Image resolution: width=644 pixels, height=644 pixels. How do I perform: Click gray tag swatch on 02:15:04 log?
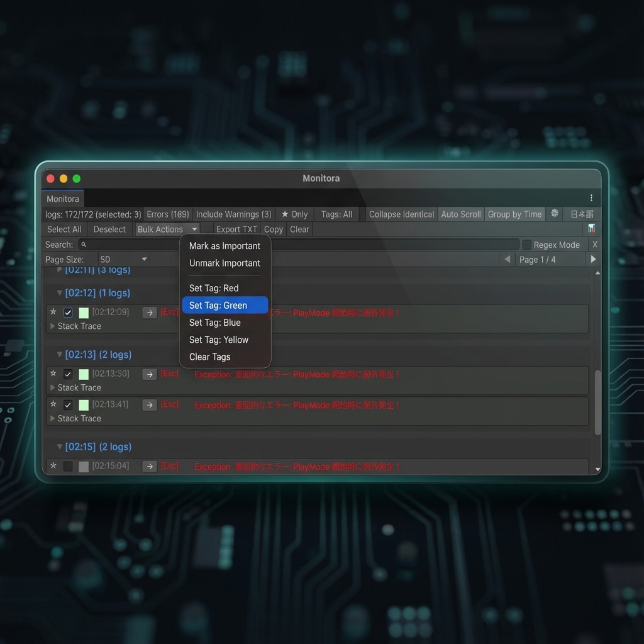tap(84, 467)
